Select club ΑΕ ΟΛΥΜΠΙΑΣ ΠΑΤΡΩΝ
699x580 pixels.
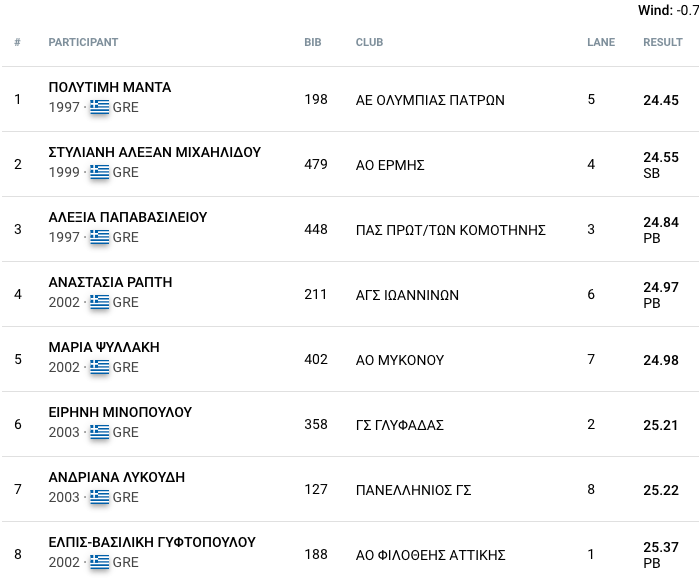click(x=430, y=100)
